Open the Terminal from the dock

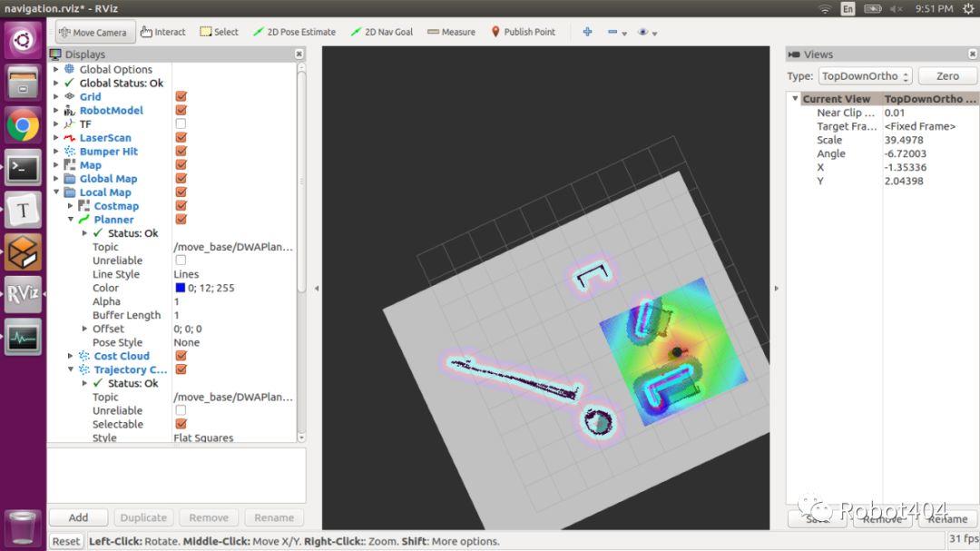[x=23, y=167]
